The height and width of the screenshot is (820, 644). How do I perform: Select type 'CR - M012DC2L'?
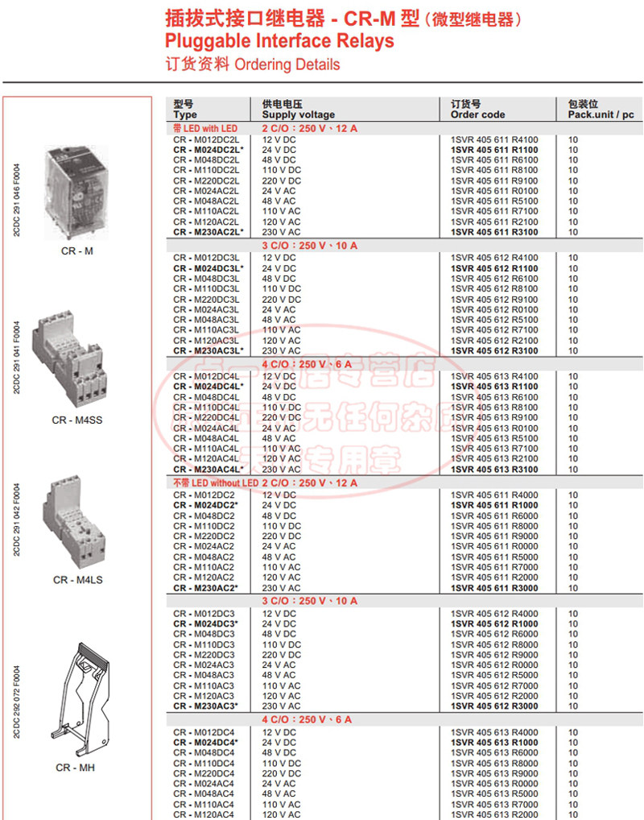click(x=206, y=139)
